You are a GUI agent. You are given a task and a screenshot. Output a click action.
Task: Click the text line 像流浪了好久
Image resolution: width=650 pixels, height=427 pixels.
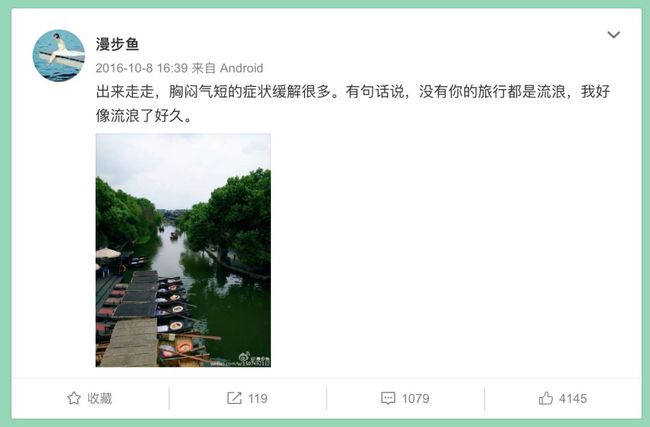click(x=144, y=115)
